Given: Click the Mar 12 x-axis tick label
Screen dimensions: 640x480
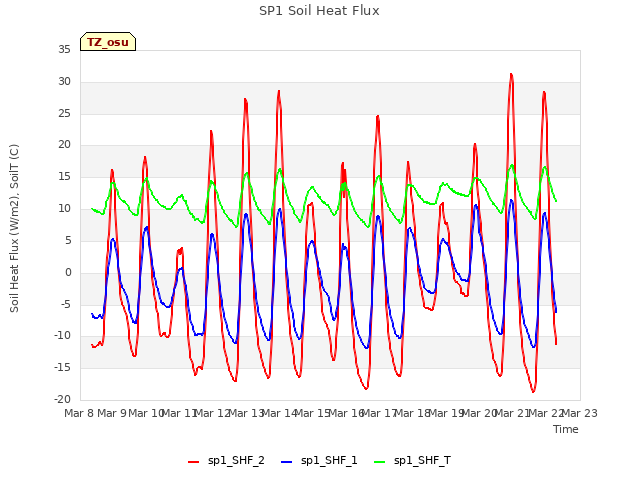Looking at the screenshot, I should pyautogui.click(x=212, y=413).
